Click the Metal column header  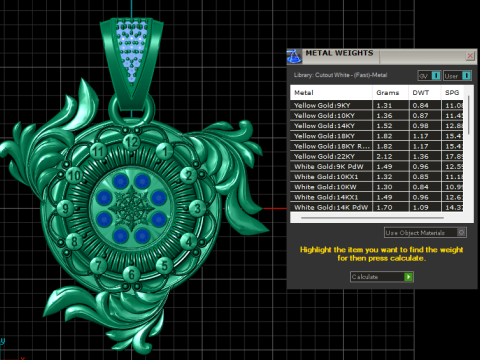[x=331, y=93]
